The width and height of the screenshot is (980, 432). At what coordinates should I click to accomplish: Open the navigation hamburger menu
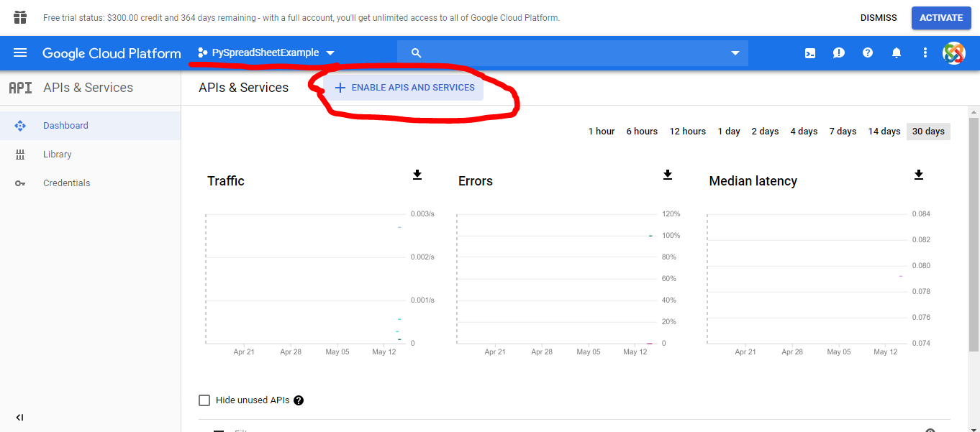(20, 52)
